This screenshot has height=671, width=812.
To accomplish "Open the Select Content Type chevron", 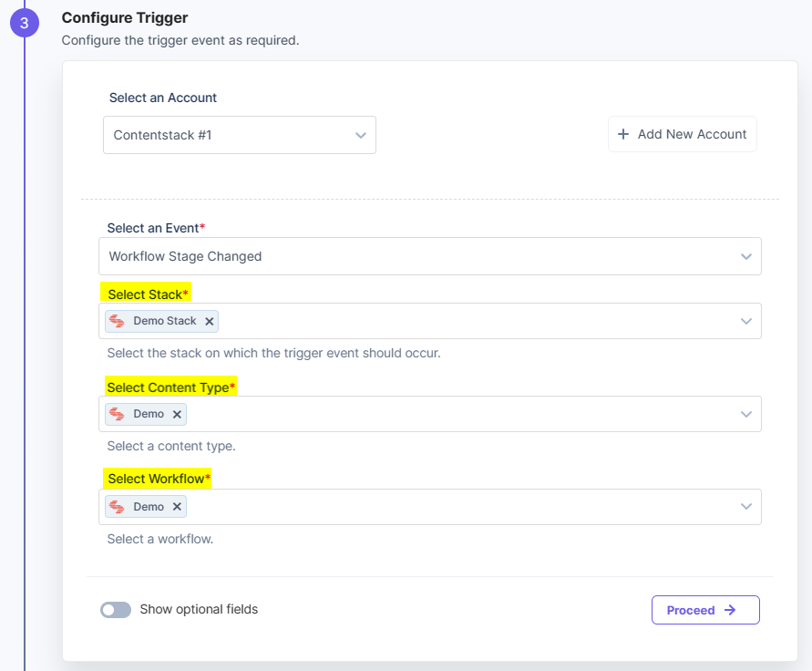I will (746, 414).
